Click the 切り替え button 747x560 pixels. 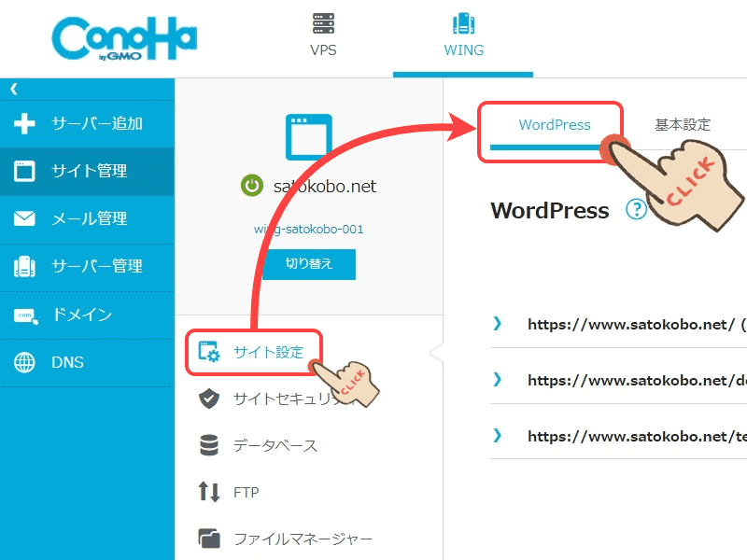pos(309,264)
